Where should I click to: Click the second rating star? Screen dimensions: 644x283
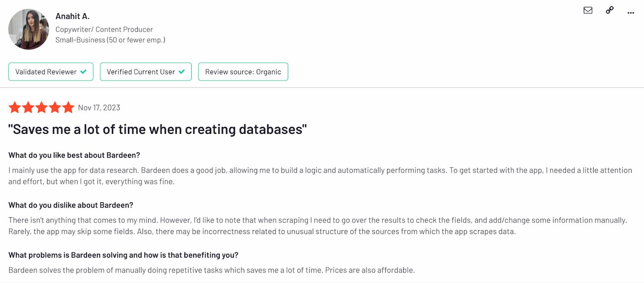coord(28,108)
